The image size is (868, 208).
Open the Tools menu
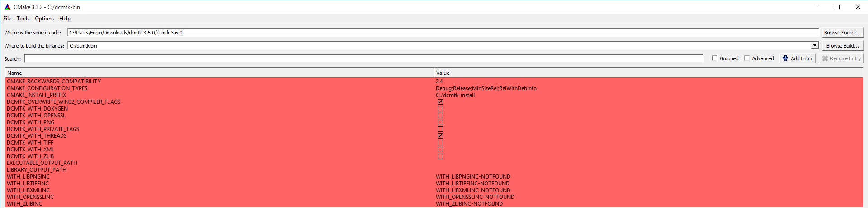[x=23, y=19]
